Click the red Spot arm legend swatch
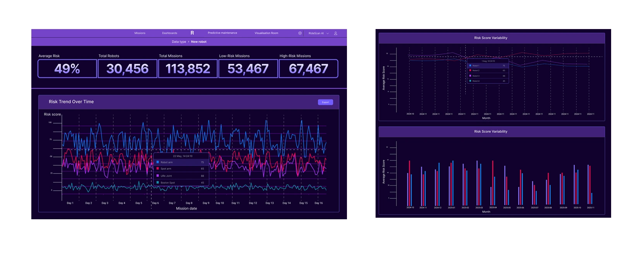The width and height of the screenshot is (644, 258). click(157, 169)
